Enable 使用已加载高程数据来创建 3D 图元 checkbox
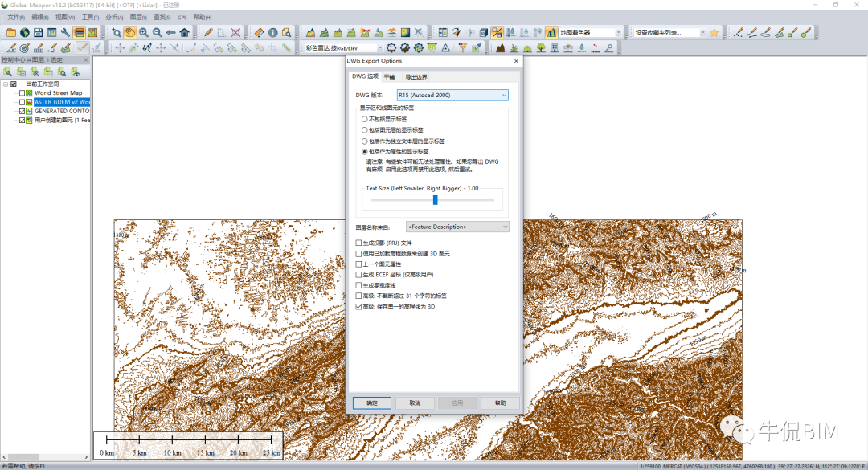Screen dimensions: 868x470 point(358,254)
